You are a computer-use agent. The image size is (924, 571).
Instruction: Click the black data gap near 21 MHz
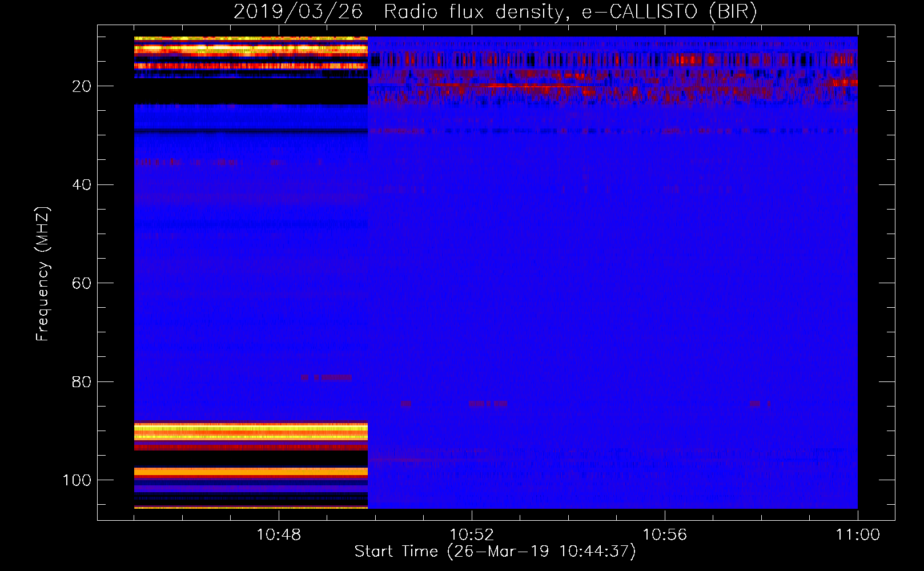click(251, 91)
